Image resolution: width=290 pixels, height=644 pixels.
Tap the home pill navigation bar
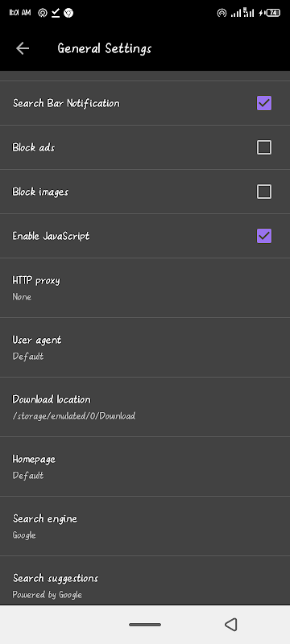pyautogui.click(x=145, y=625)
